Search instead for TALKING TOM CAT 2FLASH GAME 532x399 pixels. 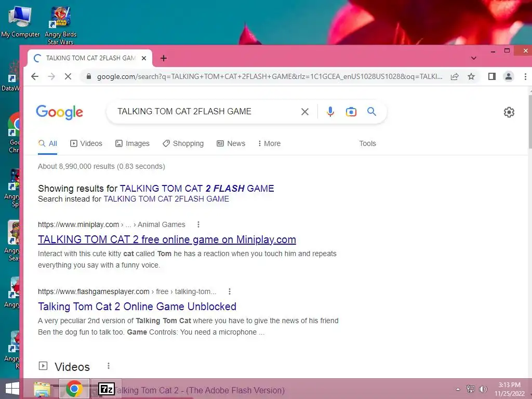(x=166, y=199)
